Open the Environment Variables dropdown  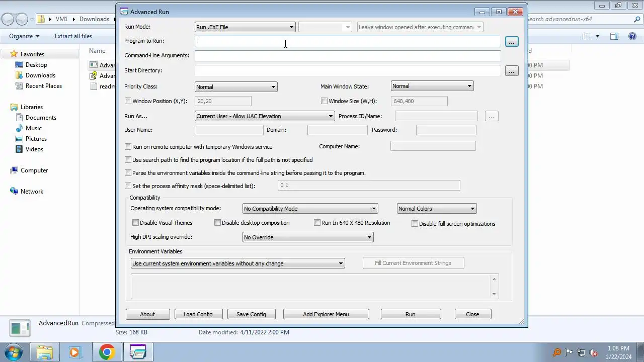point(237,263)
